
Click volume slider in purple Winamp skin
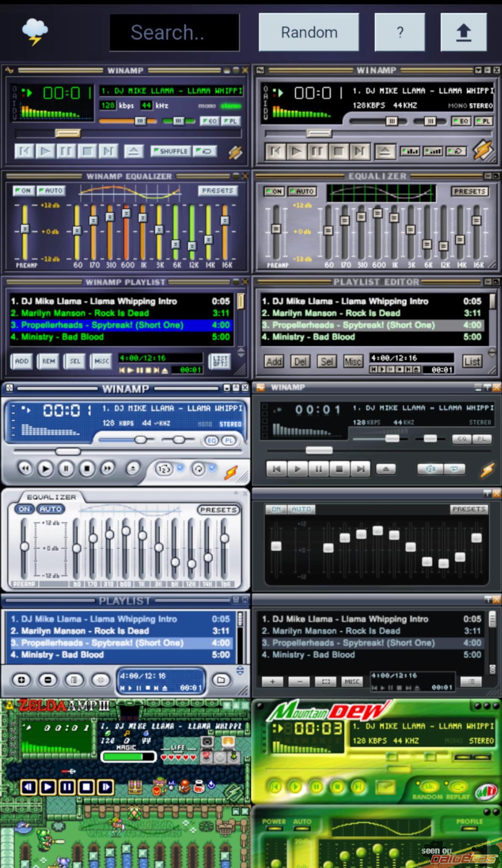coord(128,121)
